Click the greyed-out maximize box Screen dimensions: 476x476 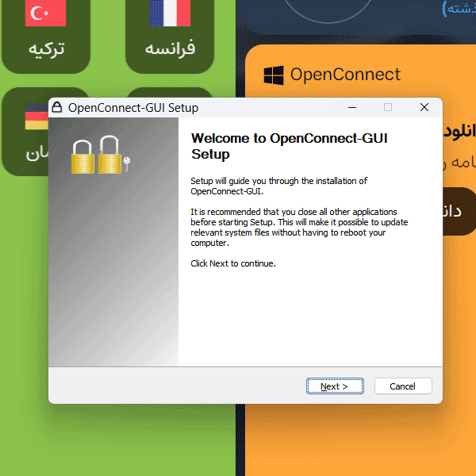[388, 107]
